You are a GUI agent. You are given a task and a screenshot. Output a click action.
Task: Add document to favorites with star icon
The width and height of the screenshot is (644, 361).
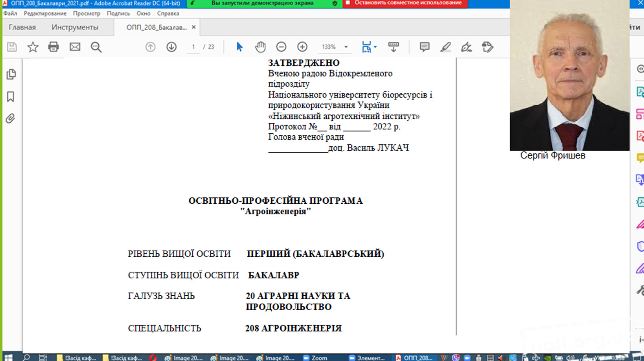click(33, 47)
